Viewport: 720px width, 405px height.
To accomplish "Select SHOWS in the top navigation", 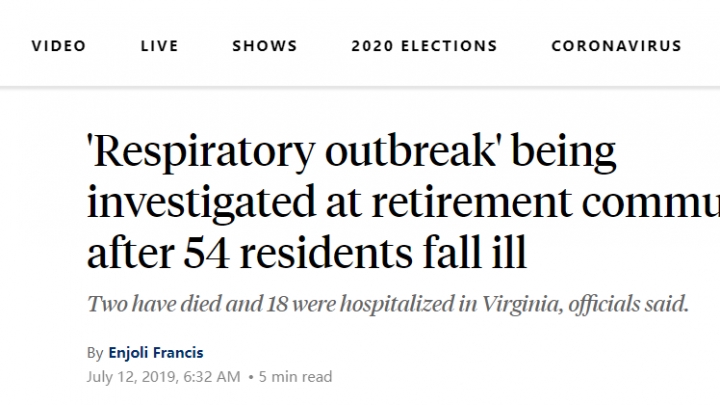I will click(264, 46).
